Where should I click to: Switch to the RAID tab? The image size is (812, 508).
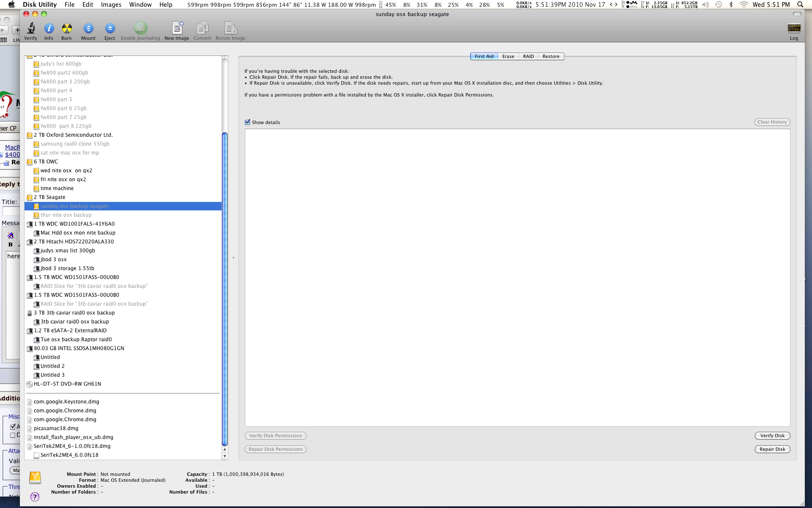528,56
